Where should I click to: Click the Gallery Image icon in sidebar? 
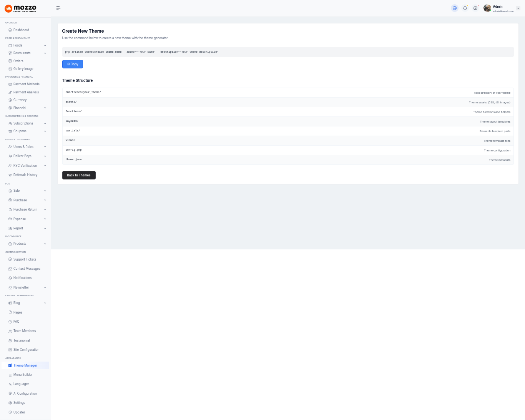[10, 69]
